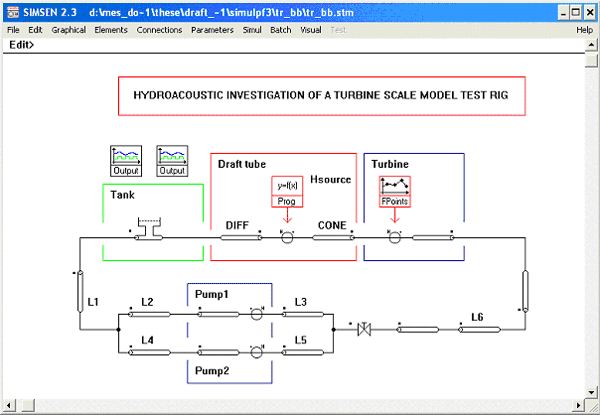Select the CONE pipe element

tap(329, 239)
